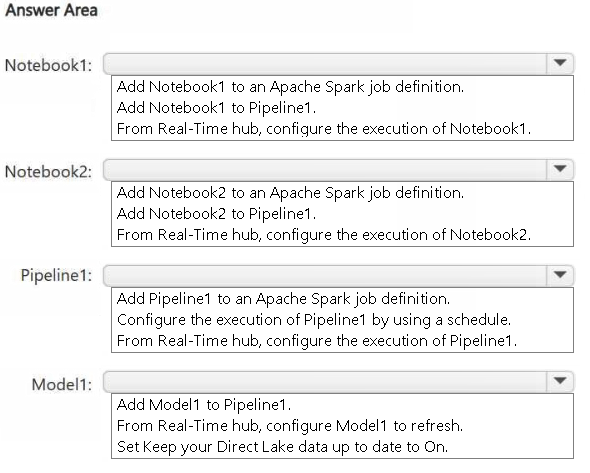Choose Add Notebook2 to Pipeline1 option
The image size is (590, 473).
click(216, 214)
